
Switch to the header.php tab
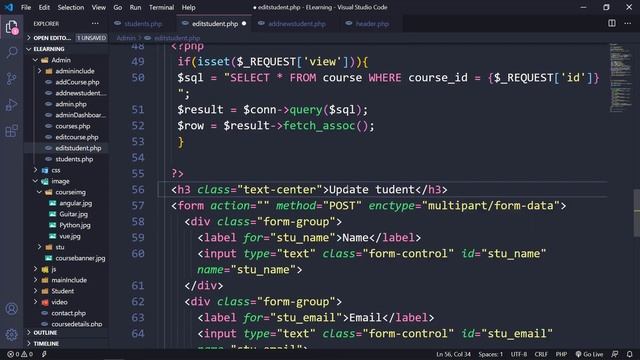click(x=372, y=24)
